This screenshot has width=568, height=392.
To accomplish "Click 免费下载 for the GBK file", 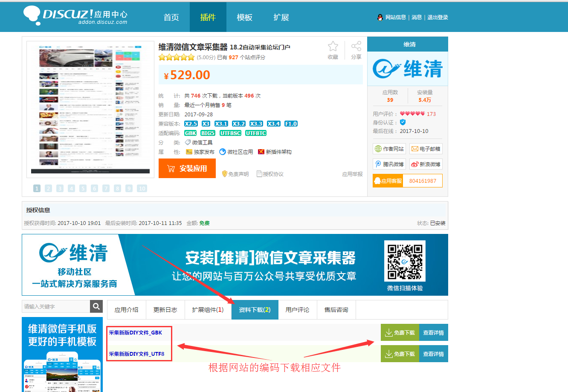I will (400, 332).
